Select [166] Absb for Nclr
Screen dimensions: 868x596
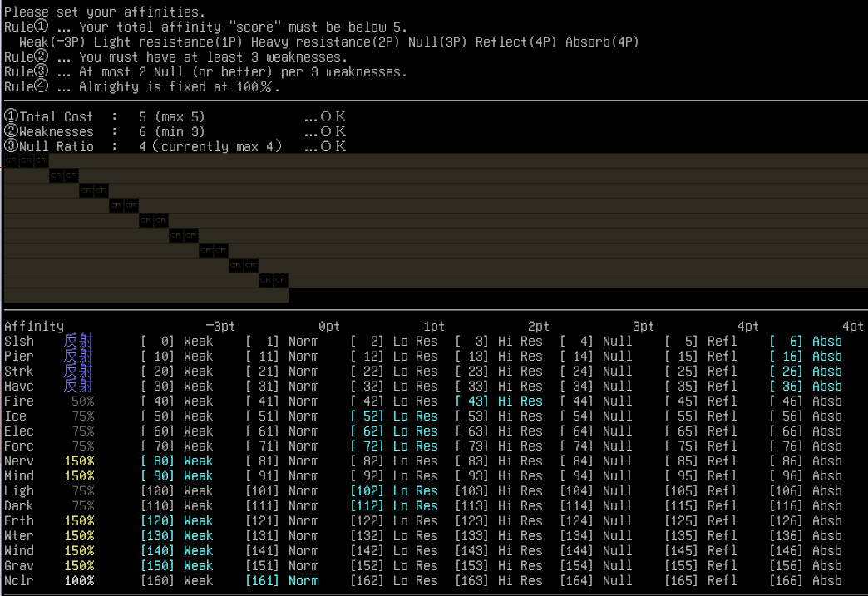tap(806, 580)
